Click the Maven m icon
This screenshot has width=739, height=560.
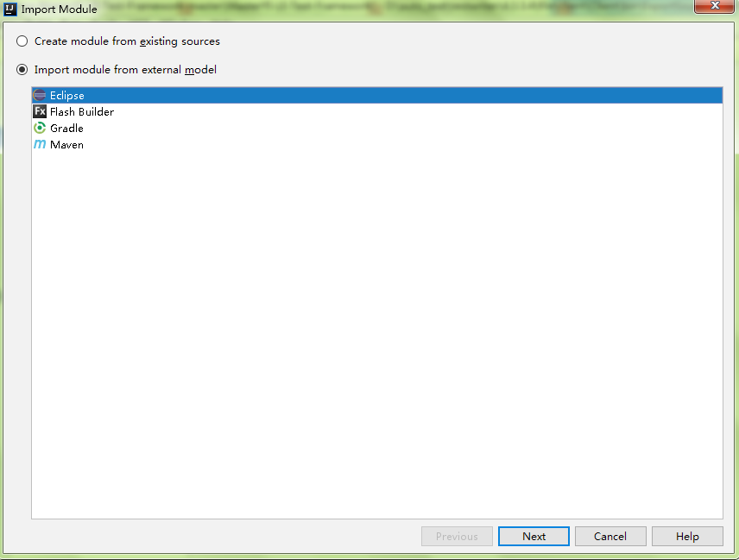(x=40, y=145)
